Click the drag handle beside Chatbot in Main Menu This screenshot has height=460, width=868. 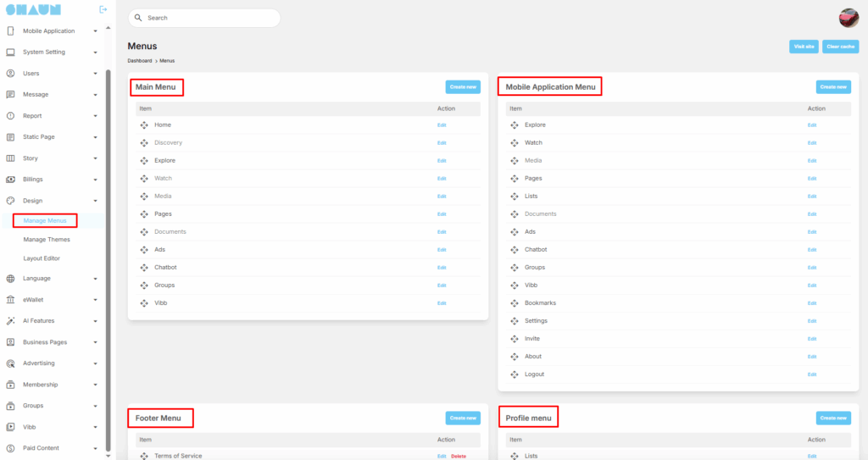144,268
